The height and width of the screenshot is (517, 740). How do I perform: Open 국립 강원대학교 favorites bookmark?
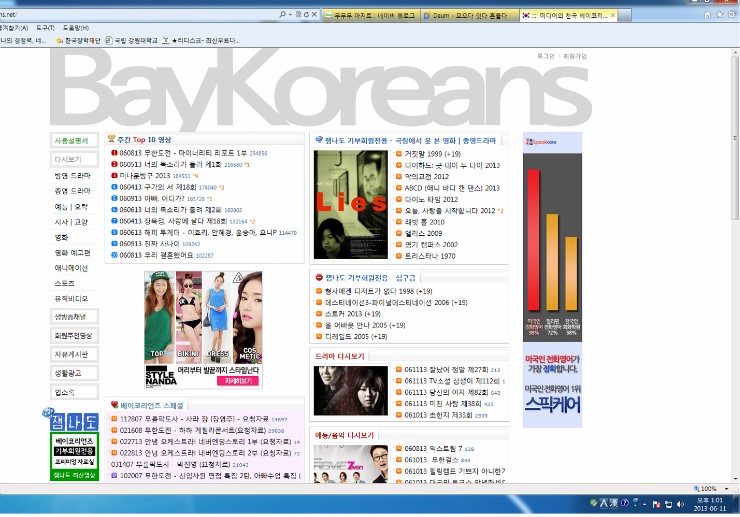click(x=132, y=41)
